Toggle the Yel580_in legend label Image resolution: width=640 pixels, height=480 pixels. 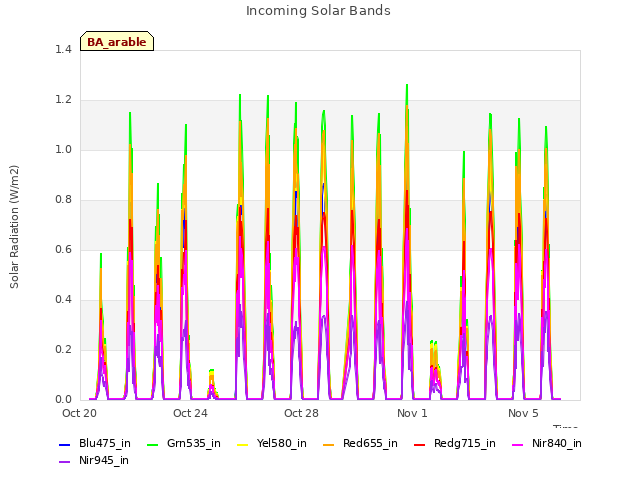[282, 444]
